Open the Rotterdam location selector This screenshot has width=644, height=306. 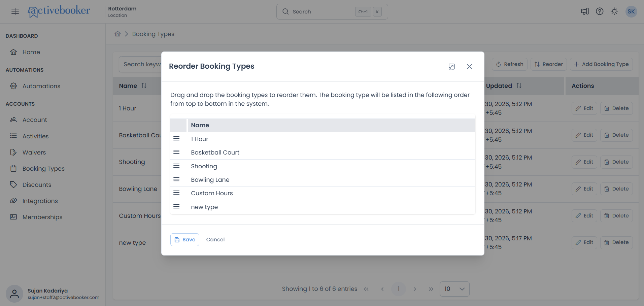tap(122, 11)
